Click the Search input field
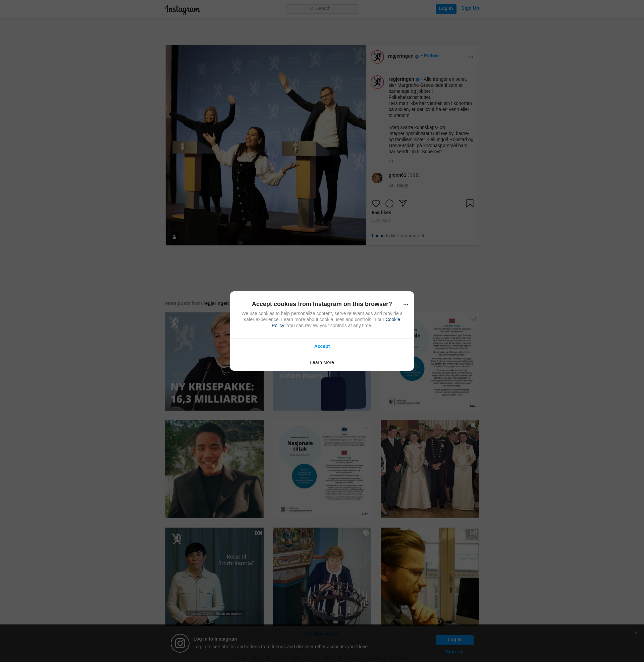Screen dimensions: 644x662 click(322, 9)
